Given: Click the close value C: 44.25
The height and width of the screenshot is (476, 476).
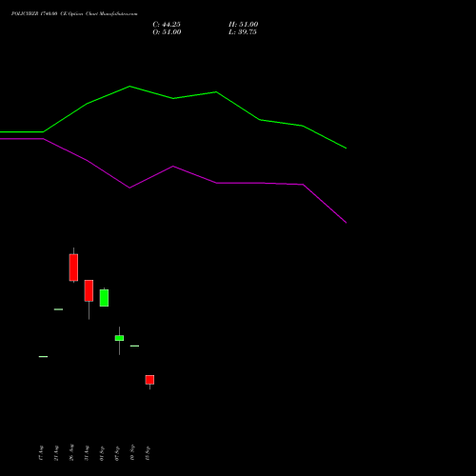Looking at the screenshot, I should tap(167, 25).
